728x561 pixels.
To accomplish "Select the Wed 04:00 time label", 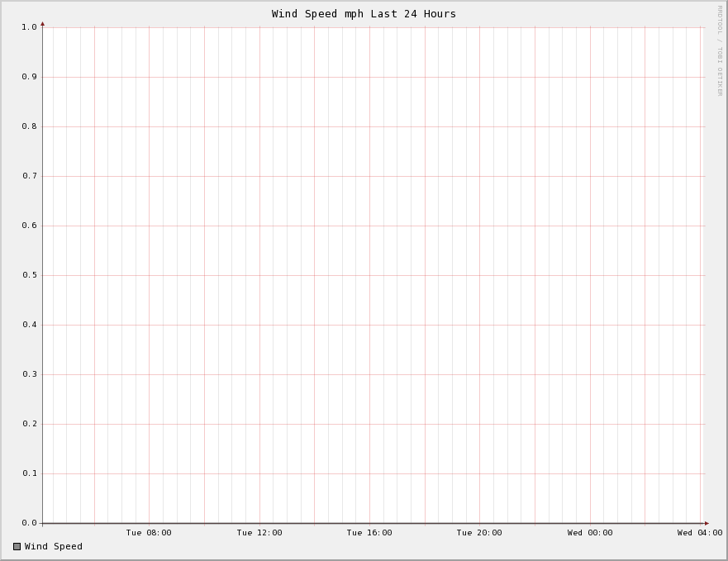I will [700, 533].
